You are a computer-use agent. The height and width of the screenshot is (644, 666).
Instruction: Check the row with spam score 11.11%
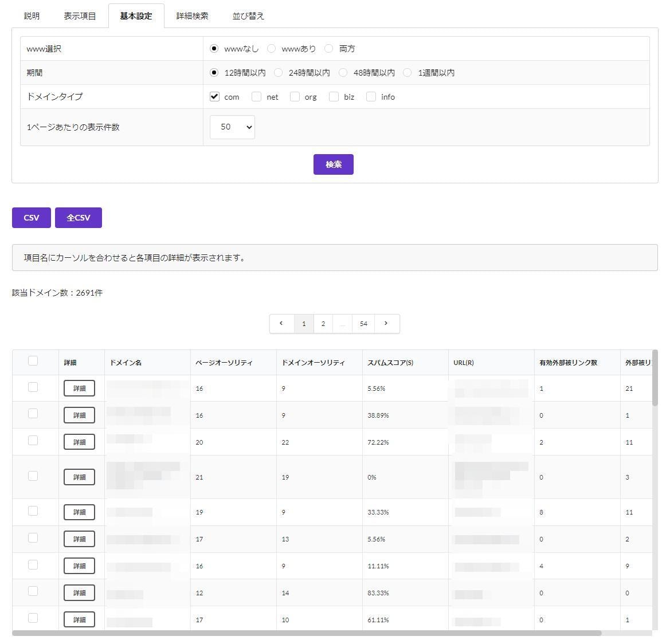33,564
